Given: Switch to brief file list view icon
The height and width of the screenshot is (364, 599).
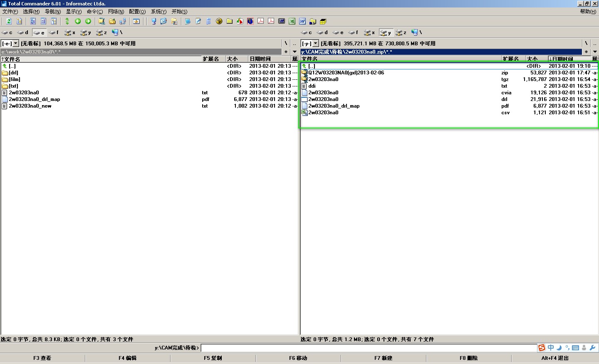Looking at the screenshot, I should tap(33, 21).
